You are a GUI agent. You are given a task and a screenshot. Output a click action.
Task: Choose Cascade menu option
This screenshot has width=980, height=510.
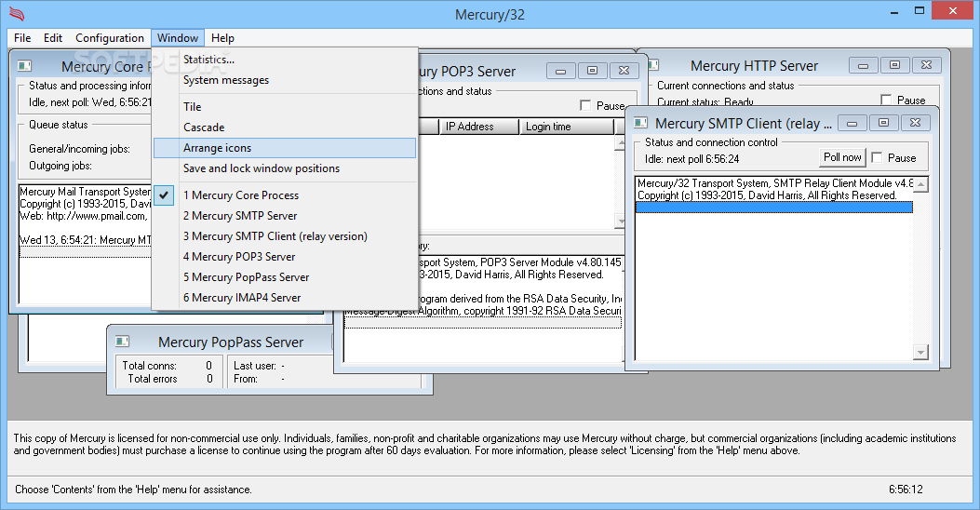pyautogui.click(x=285, y=127)
